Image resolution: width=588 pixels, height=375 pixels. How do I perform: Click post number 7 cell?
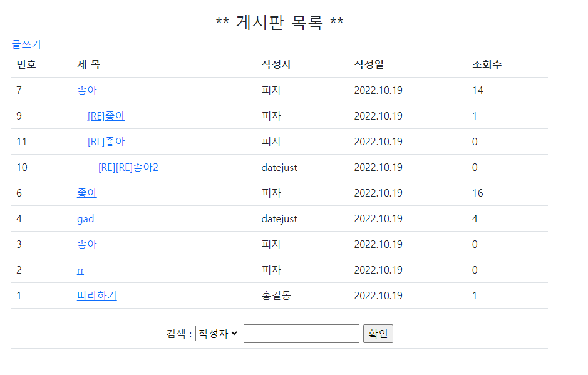click(19, 90)
